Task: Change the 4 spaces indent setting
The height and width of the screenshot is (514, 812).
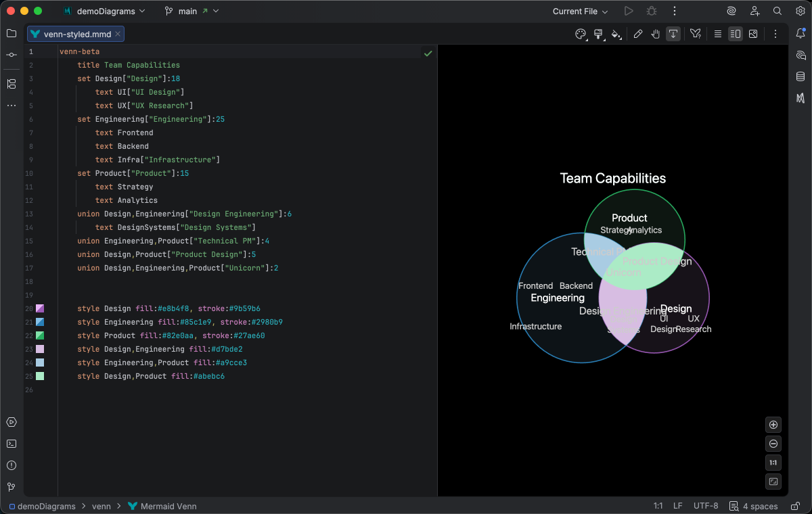Action: click(x=753, y=506)
